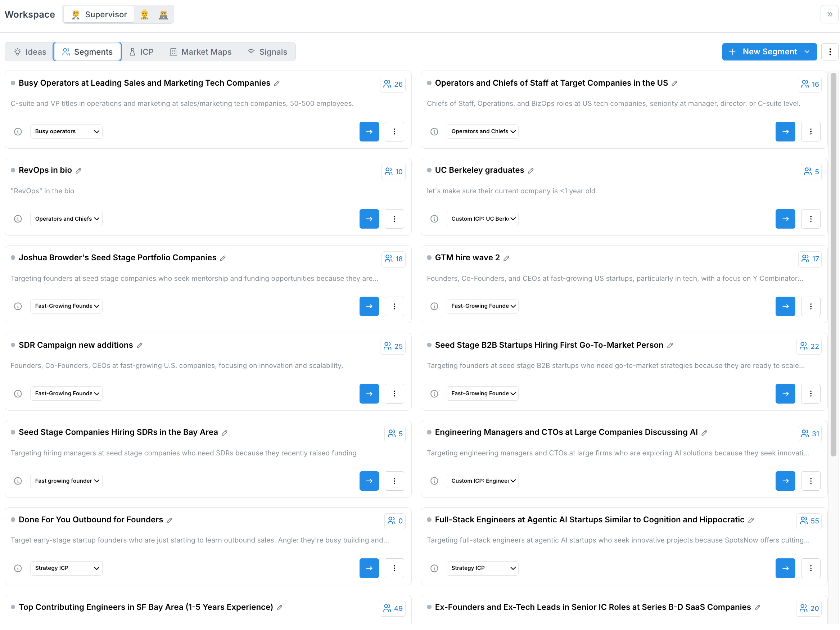The height and width of the screenshot is (630, 840).
Task: Open arrow button for GTM hire wave 2
Action: [785, 306]
